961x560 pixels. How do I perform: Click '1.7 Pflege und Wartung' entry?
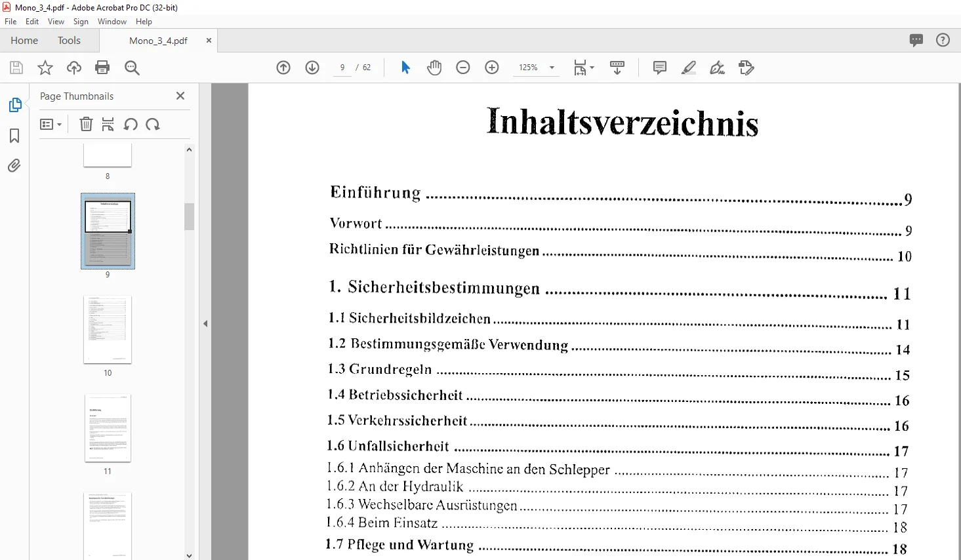[x=617, y=546]
